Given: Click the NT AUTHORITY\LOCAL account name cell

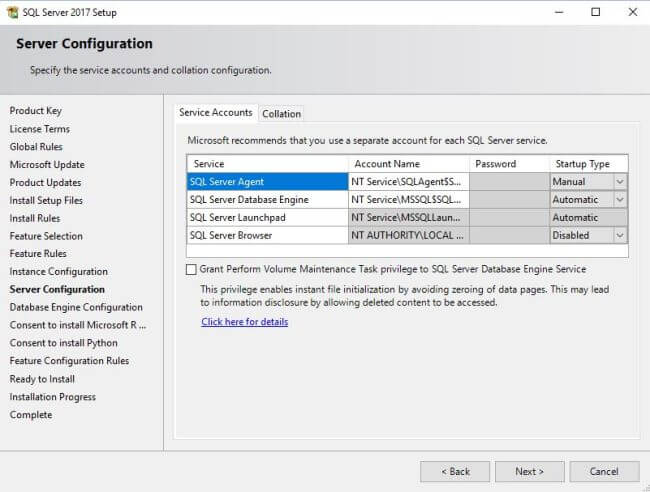Looking at the screenshot, I should pyautogui.click(x=408, y=235).
